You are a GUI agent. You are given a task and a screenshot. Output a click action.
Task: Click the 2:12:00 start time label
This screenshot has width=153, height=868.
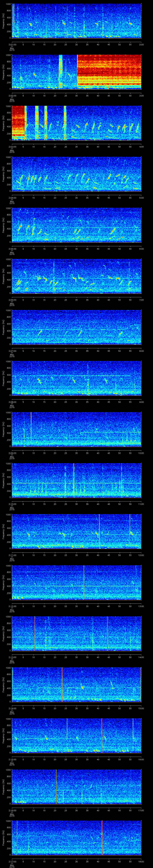click(12, 606)
